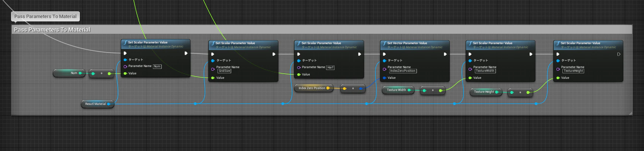Select the Set Vector Parameter Value node title
644x151 pixels.
(x=407, y=43)
